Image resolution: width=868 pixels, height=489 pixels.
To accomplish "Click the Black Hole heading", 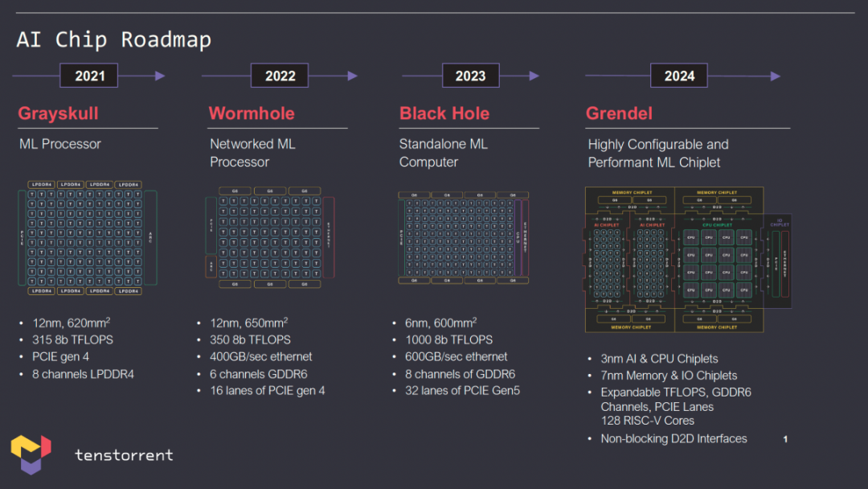I will 444,113.
